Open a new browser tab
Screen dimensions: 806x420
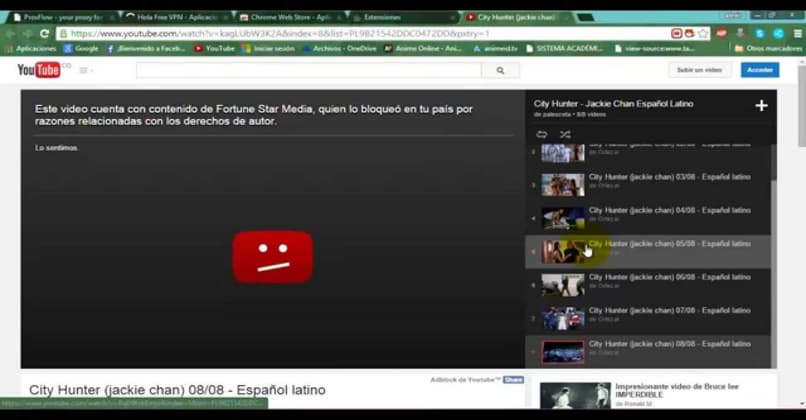585,17
